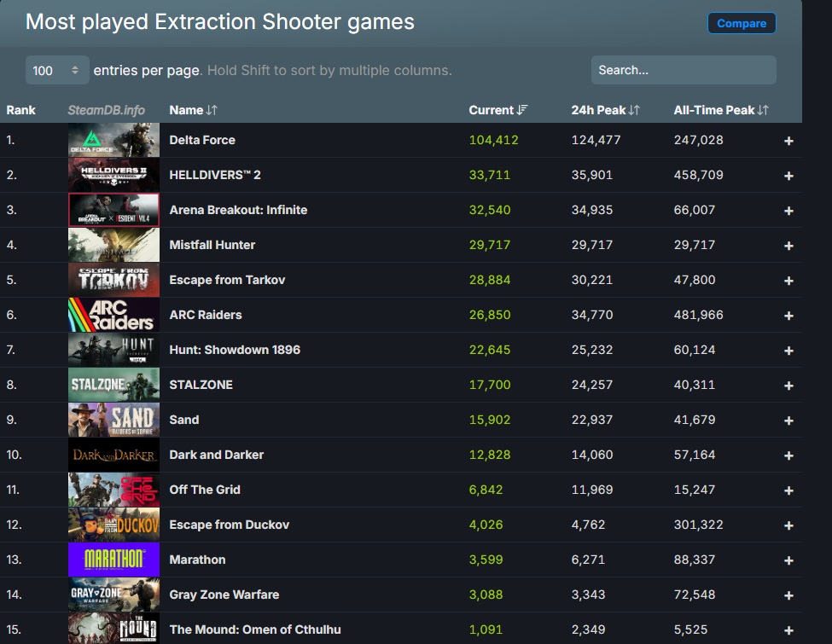Click the Rank column header

point(20,110)
